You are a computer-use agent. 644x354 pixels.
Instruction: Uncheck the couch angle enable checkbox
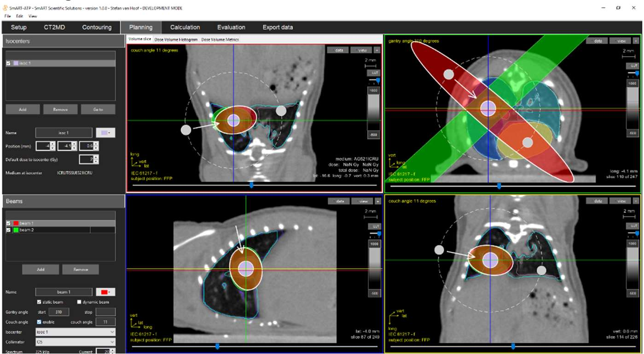click(39, 322)
